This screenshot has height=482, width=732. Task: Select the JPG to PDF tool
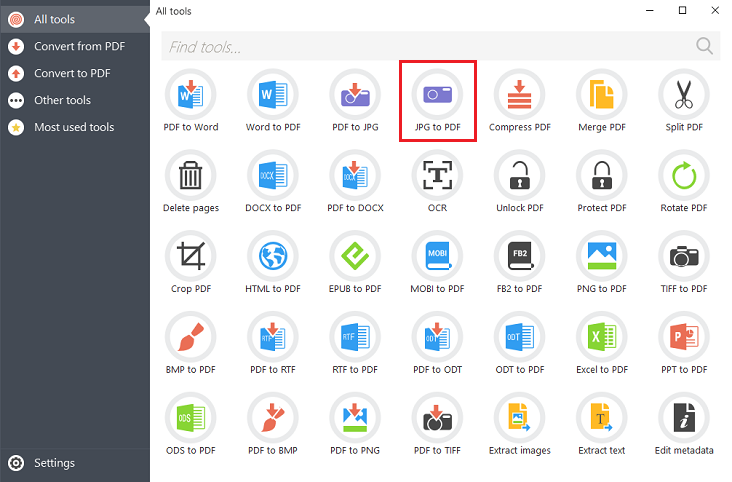click(437, 101)
